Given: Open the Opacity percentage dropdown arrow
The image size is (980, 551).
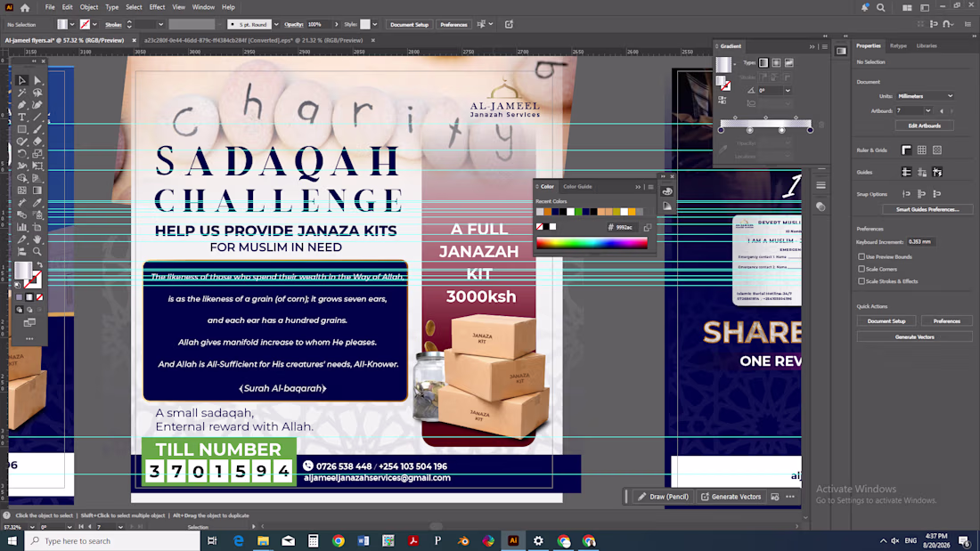Looking at the screenshot, I should 336,24.
